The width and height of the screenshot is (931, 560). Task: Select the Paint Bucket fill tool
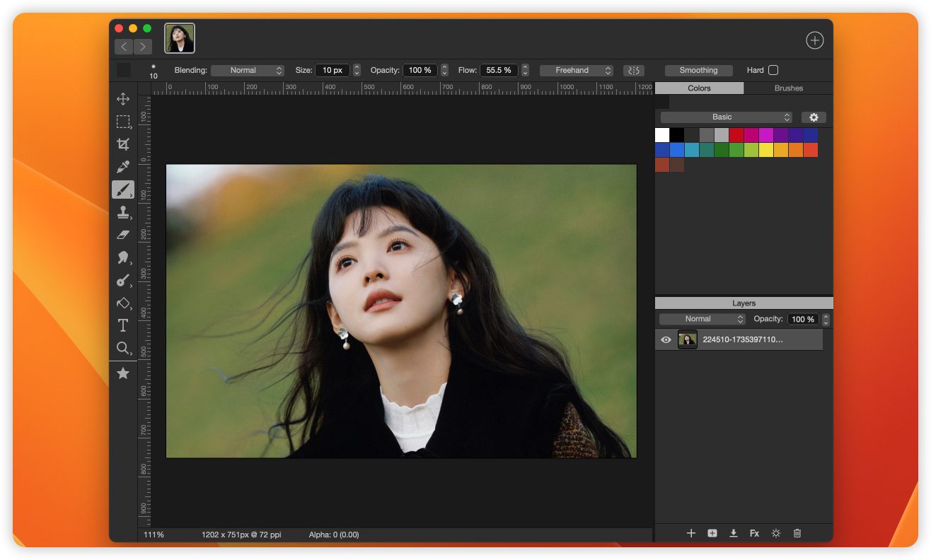[123, 303]
